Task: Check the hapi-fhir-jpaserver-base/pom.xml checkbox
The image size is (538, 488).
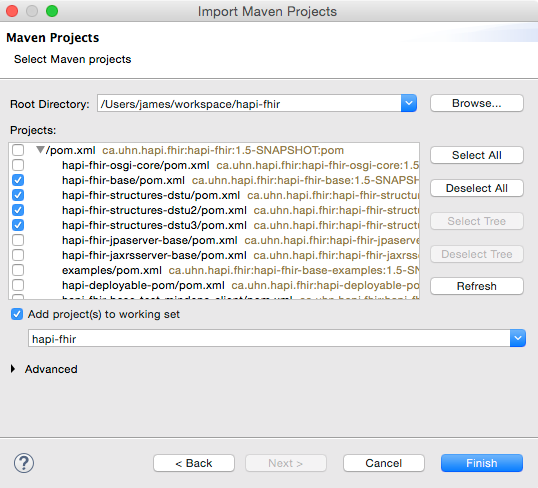Action: click(x=18, y=240)
